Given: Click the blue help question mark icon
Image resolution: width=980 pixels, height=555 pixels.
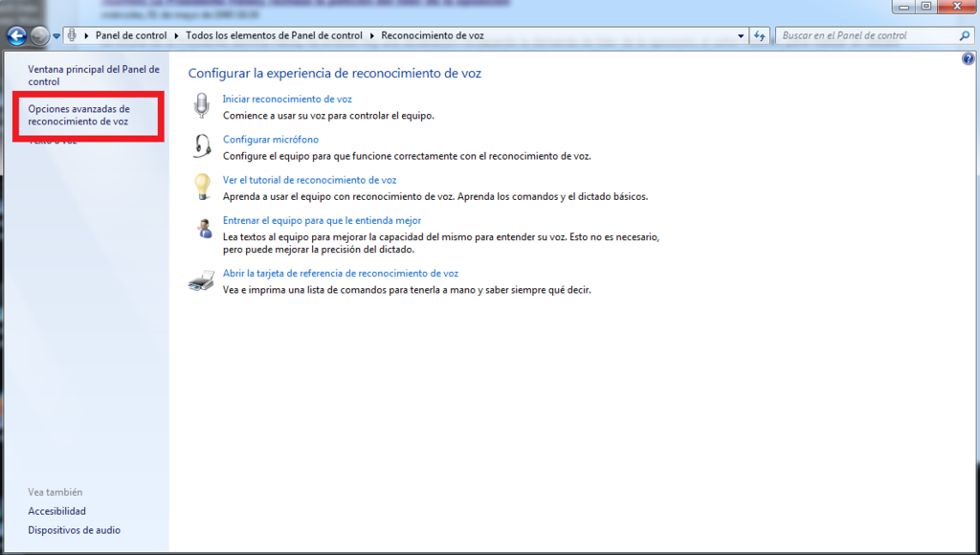Looking at the screenshot, I should pos(969,58).
